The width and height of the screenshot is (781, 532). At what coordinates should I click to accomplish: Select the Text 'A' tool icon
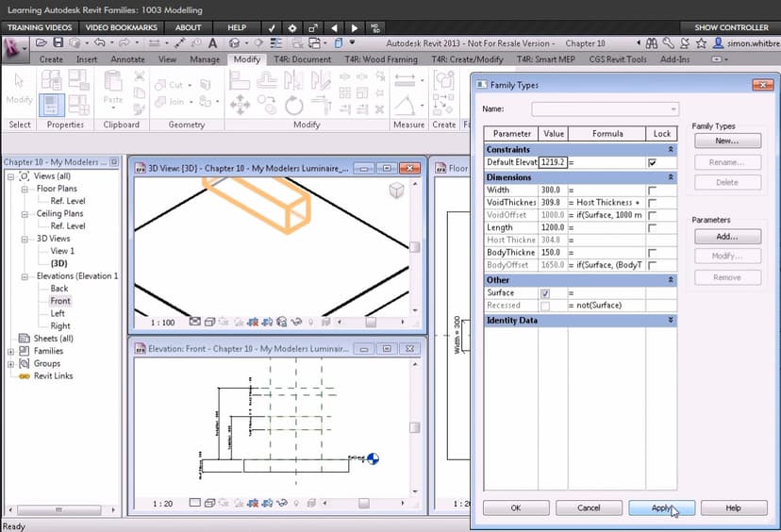click(x=212, y=43)
